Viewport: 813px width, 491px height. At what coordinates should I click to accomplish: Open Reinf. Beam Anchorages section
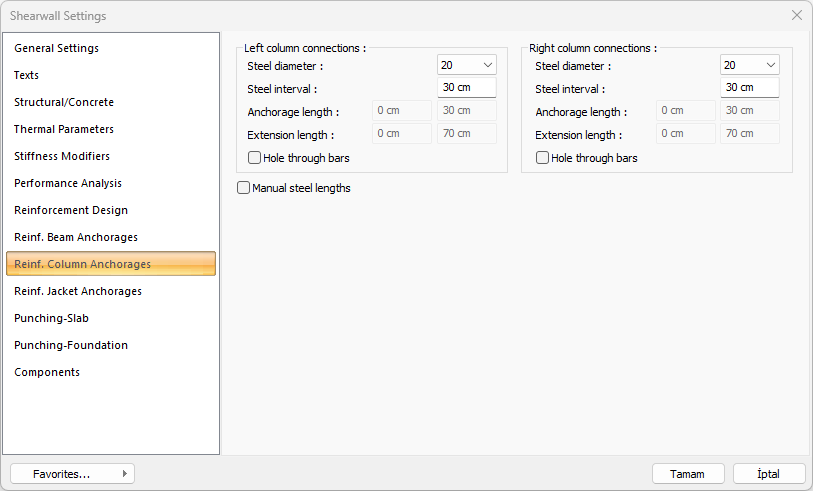point(76,237)
